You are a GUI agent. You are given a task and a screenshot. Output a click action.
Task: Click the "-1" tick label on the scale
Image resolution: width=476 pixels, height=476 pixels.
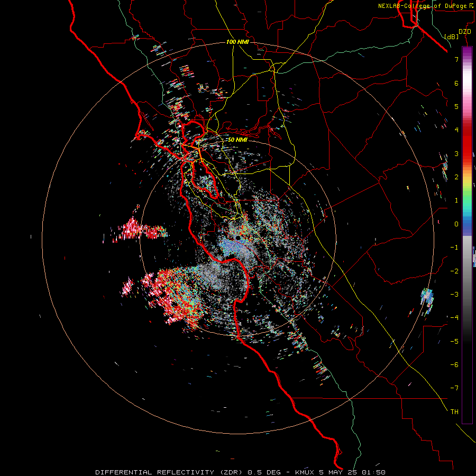tap(454, 248)
